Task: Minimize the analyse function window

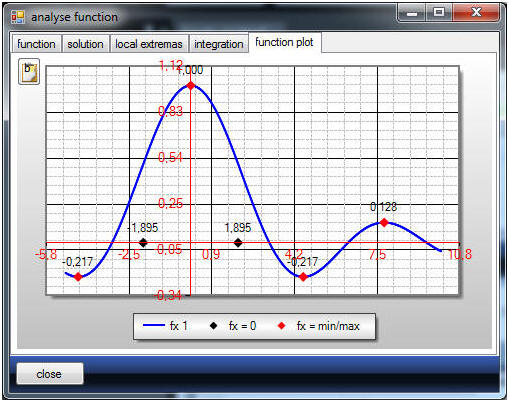Action: click(412, 13)
